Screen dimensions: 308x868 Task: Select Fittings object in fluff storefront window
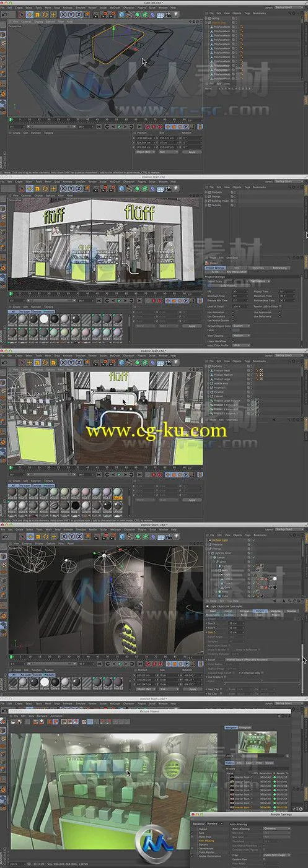point(214,196)
